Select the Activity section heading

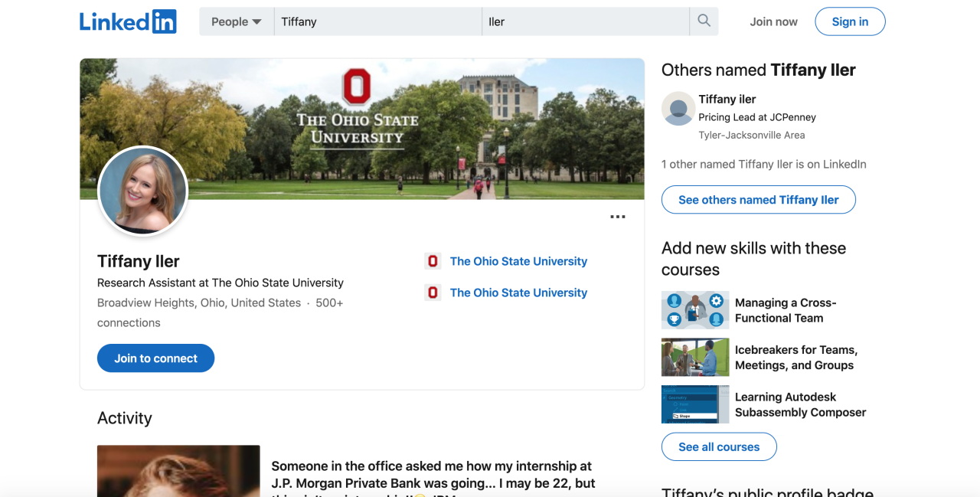125,418
